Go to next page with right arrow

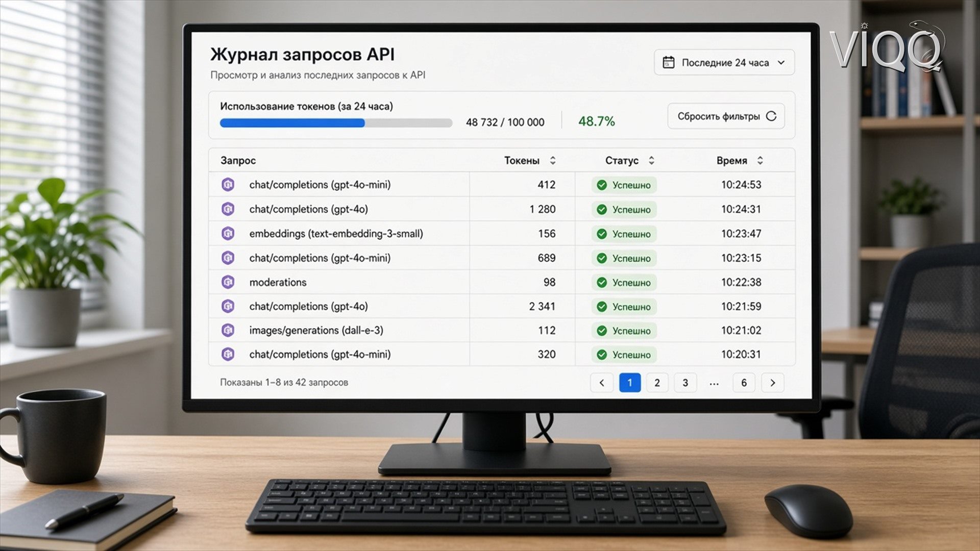coord(773,383)
